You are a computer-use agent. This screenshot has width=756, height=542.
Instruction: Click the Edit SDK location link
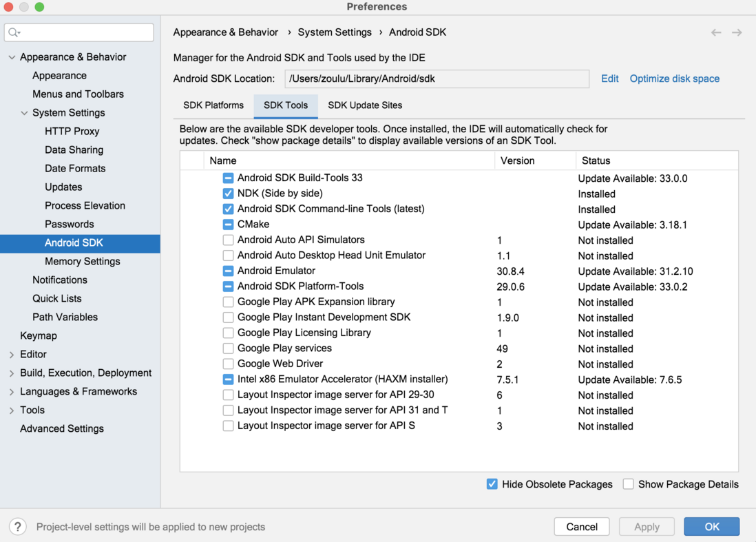coord(609,79)
